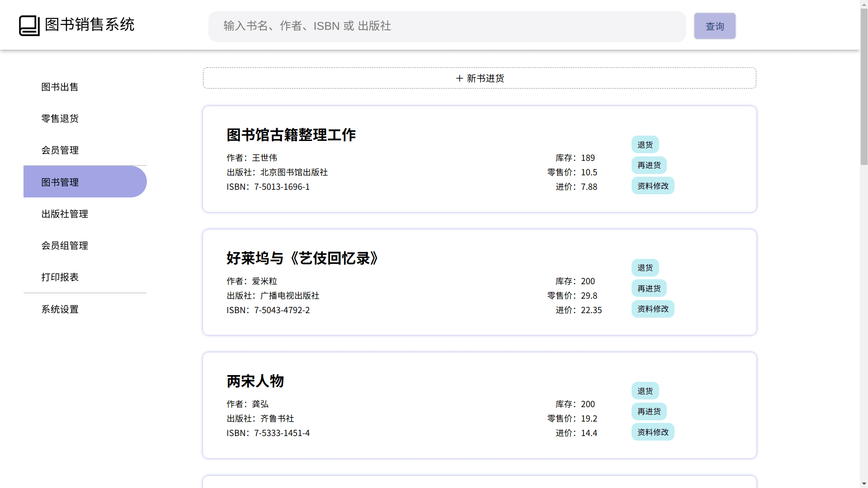Click the plus icon for 新书进货
The height and width of the screenshot is (488, 868).
point(459,78)
